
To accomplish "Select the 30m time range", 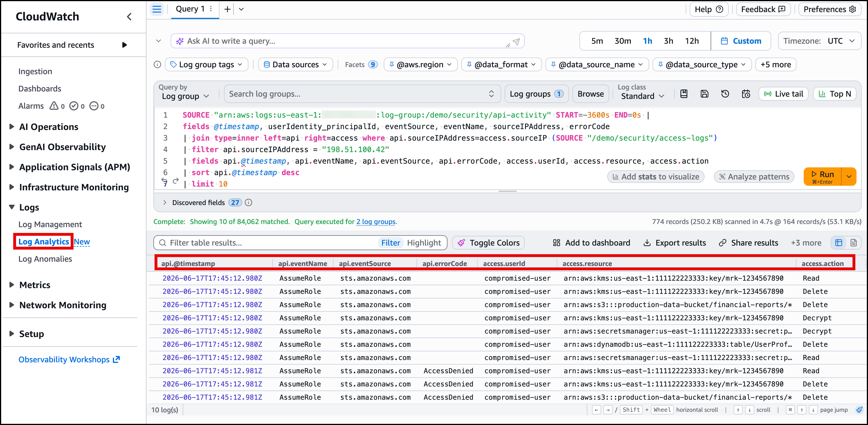I will click(x=623, y=41).
